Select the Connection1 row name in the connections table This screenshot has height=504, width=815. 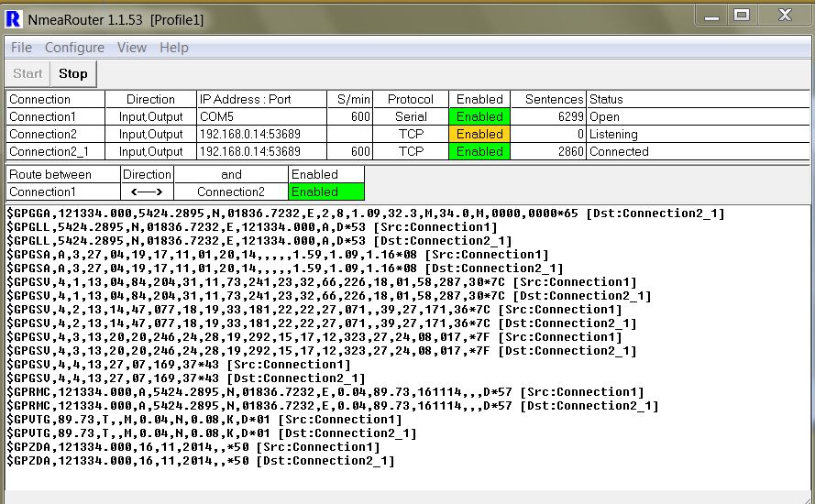[x=56, y=116]
